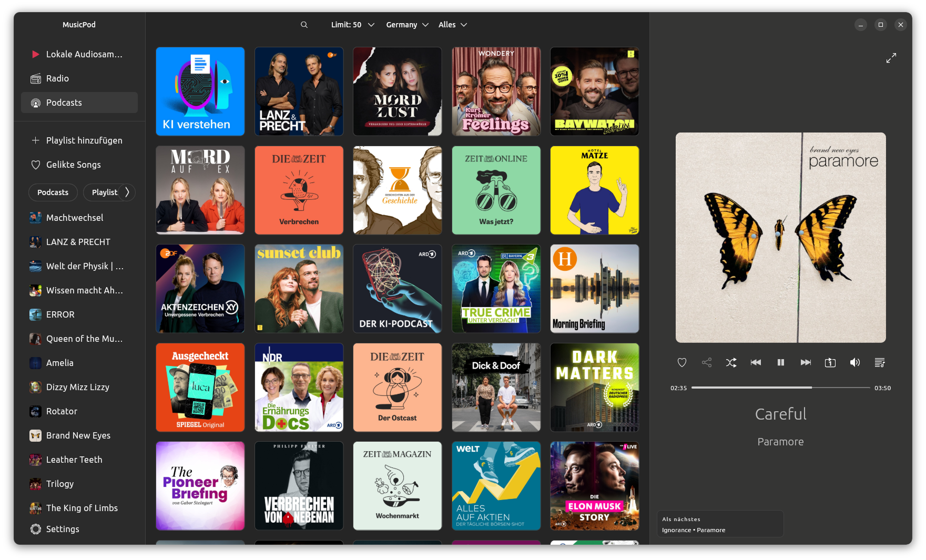The width and height of the screenshot is (926, 560).
Task: Open Dick & Doof podcast cover
Action: 496,388
